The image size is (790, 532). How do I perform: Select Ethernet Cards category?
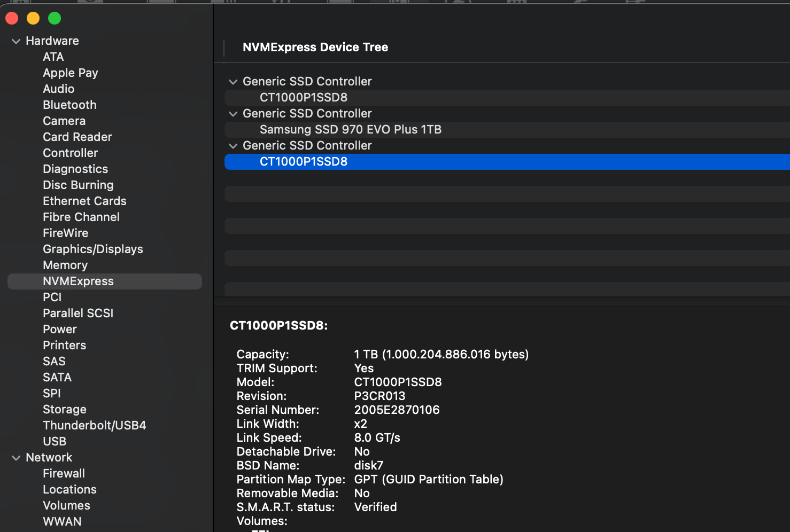tap(84, 201)
